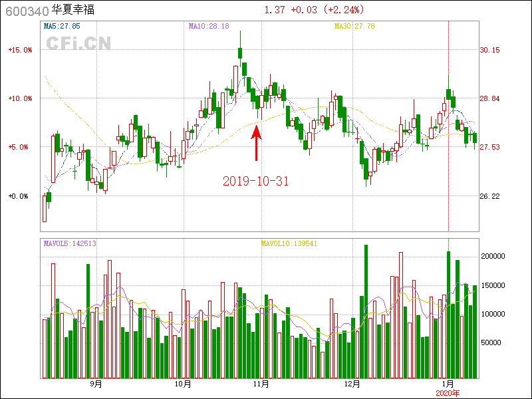Click the stock name 华夏幸福

pos(73,10)
